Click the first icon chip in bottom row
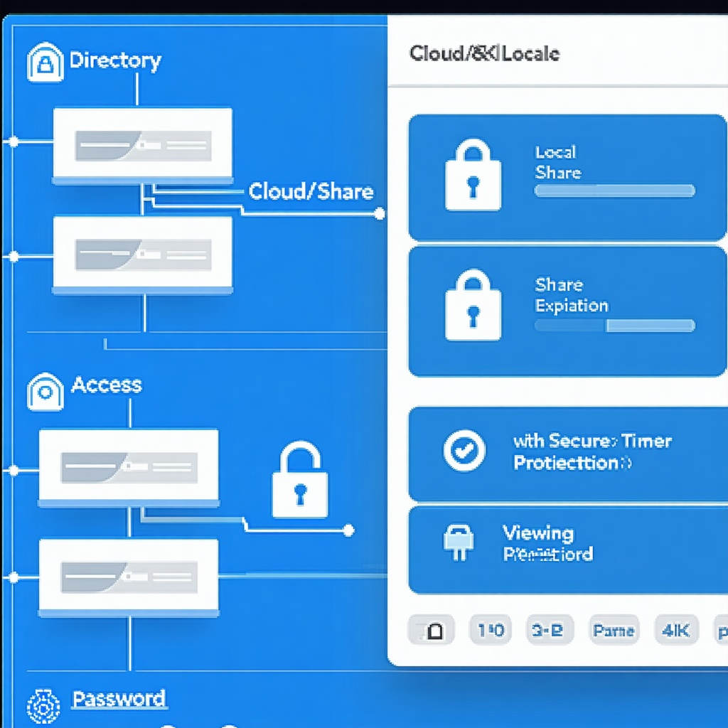The height and width of the screenshot is (728, 728). click(x=431, y=631)
